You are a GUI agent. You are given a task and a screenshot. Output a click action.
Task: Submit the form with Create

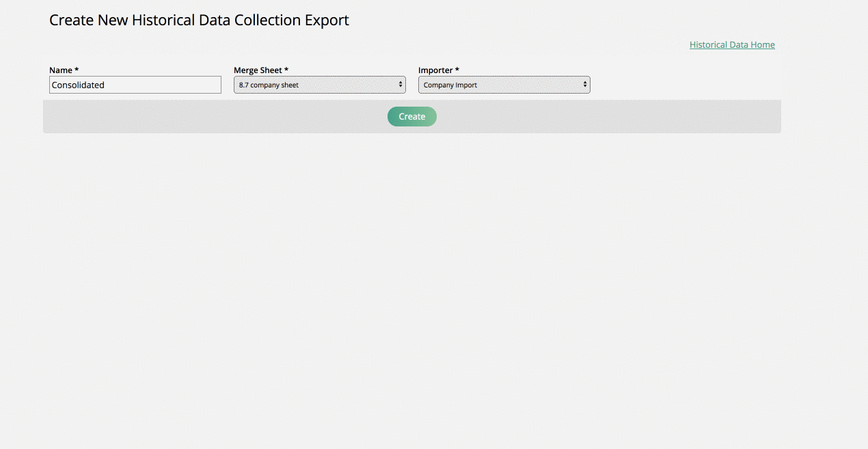(411, 116)
